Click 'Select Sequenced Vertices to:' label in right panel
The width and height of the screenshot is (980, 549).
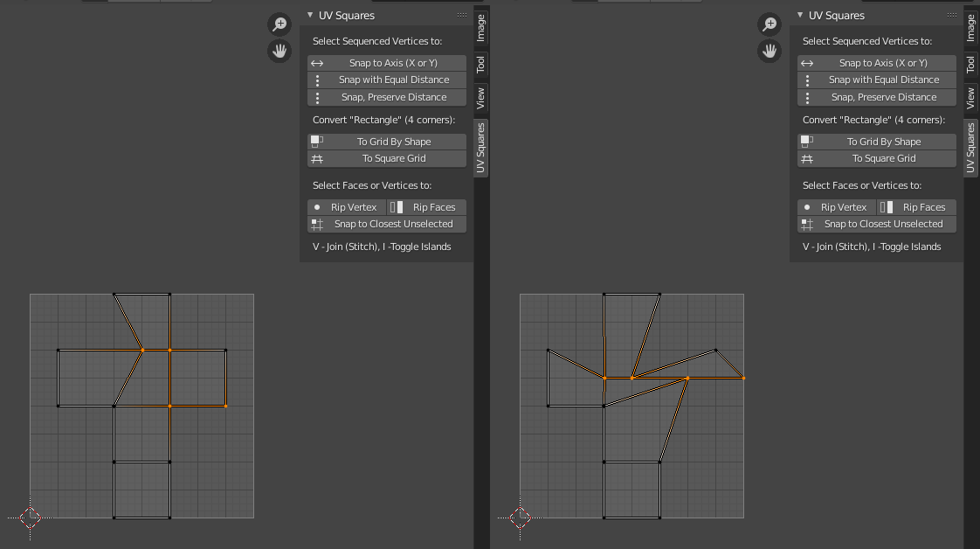click(x=867, y=41)
